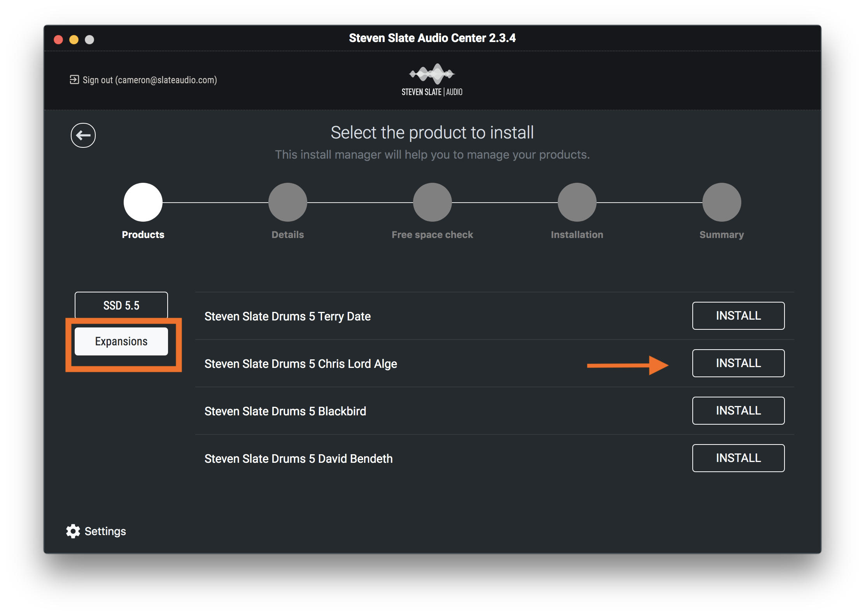
Task: Click the Details step circle
Action: [288, 202]
